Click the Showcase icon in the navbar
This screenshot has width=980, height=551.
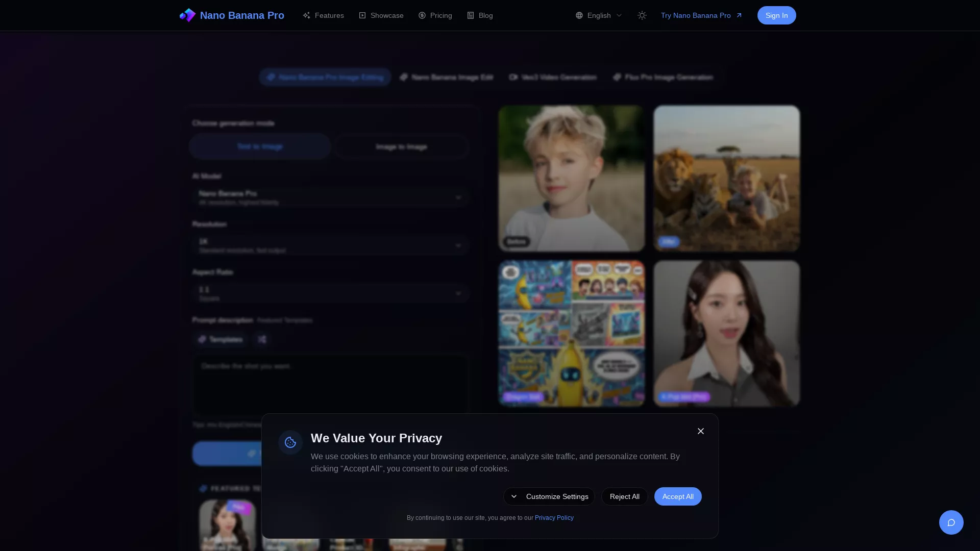(x=362, y=15)
